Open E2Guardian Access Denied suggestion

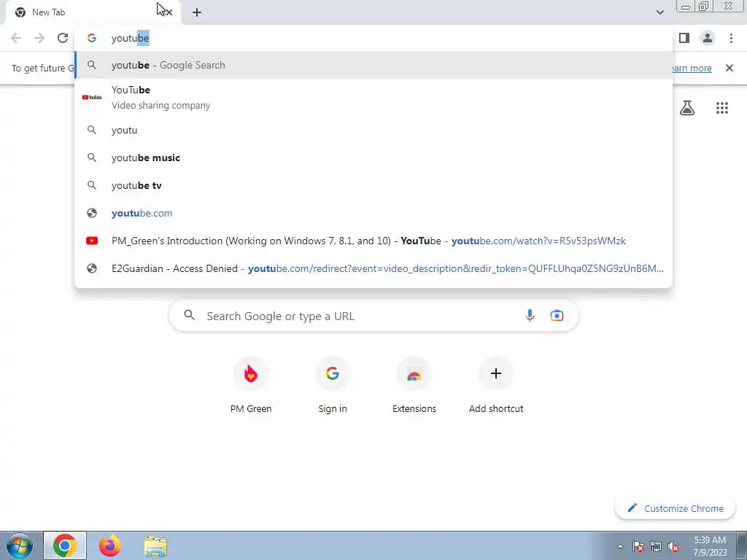(373, 268)
